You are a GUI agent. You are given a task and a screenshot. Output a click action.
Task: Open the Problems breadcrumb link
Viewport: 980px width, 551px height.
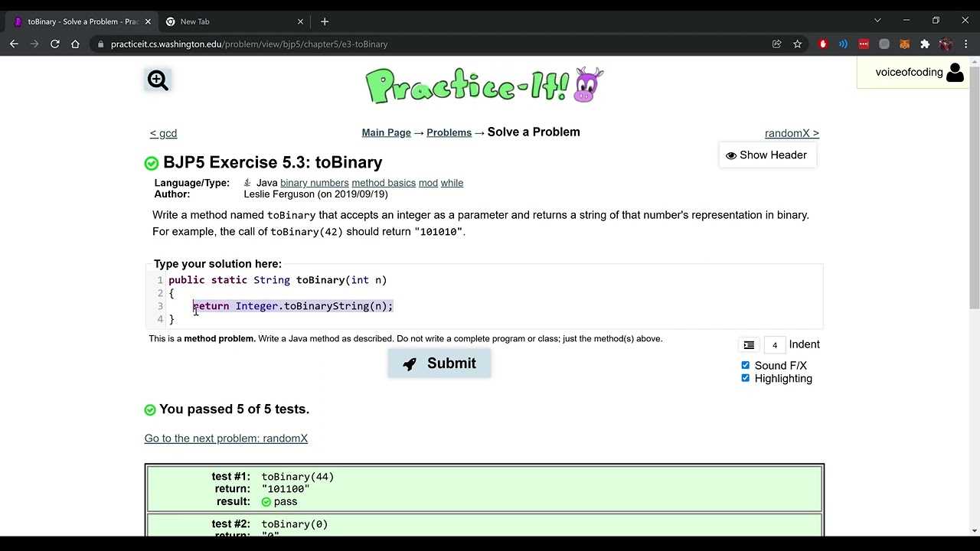tap(449, 132)
